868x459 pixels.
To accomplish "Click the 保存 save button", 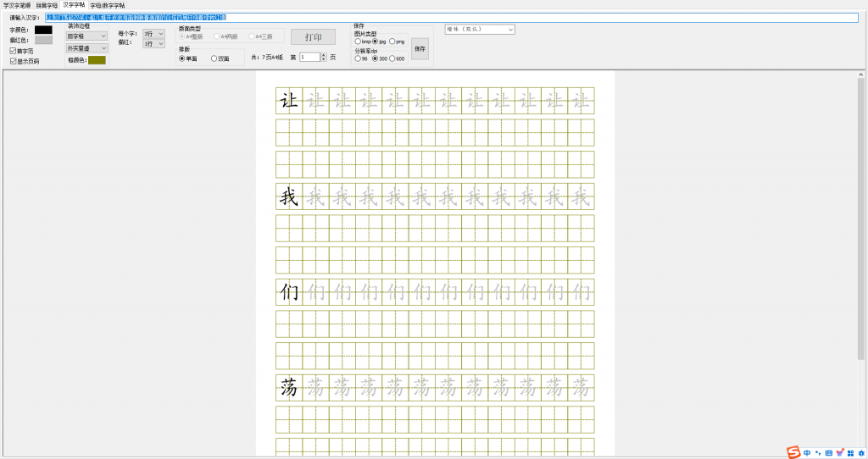I will [x=420, y=50].
